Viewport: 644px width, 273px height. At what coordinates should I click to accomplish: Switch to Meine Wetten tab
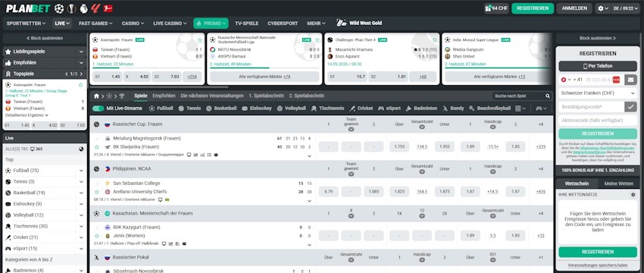[x=619, y=184]
